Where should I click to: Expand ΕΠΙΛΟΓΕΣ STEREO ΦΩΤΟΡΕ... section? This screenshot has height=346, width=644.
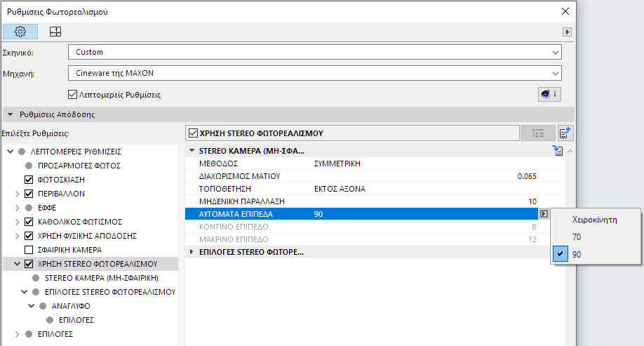(x=192, y=252)
